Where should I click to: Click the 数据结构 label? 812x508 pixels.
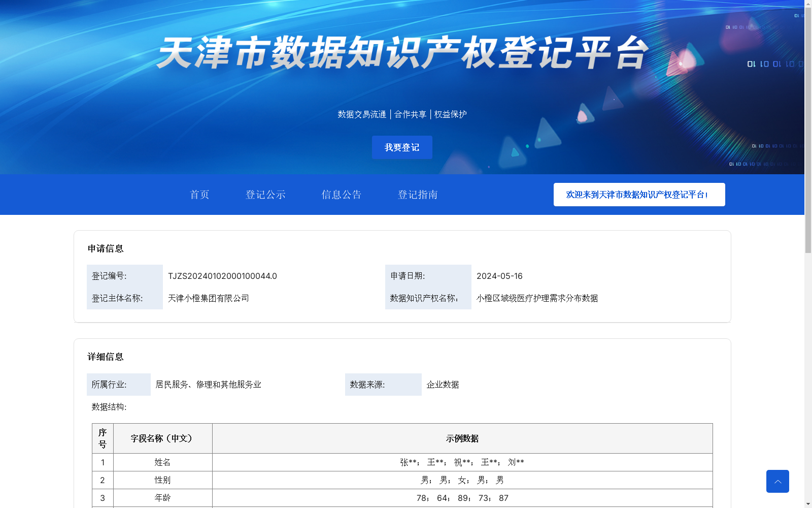coord(109,407)
